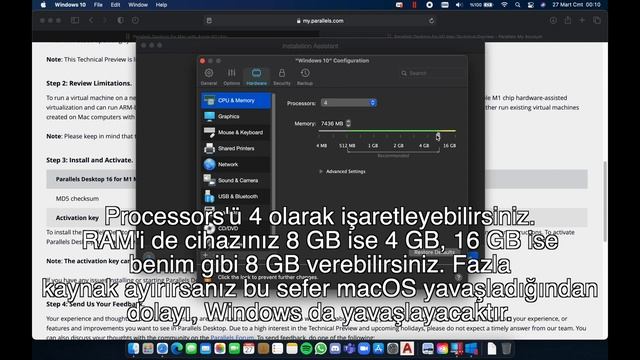Viewport: 640px width, 360px height.
Task: Select Shared Printers in hardware sidebar
Action: click(x=236, y=148)
